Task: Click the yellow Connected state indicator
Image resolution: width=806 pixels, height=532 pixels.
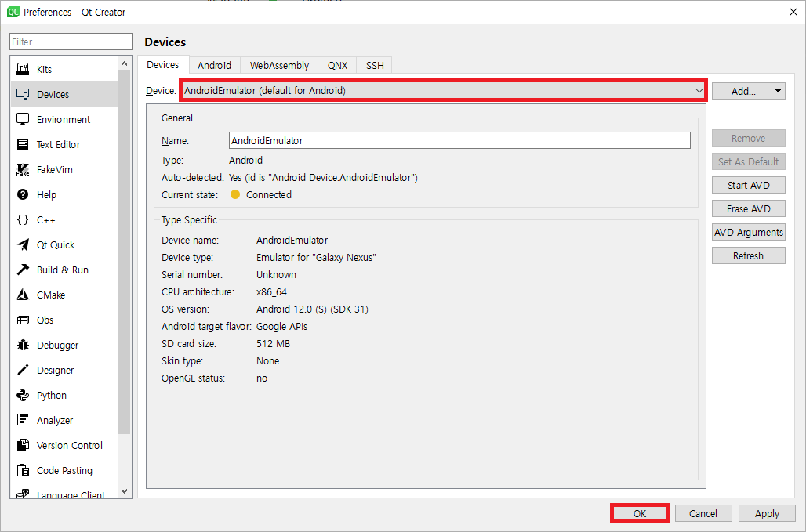Action: pyautogui.click(x=235, y=194)
